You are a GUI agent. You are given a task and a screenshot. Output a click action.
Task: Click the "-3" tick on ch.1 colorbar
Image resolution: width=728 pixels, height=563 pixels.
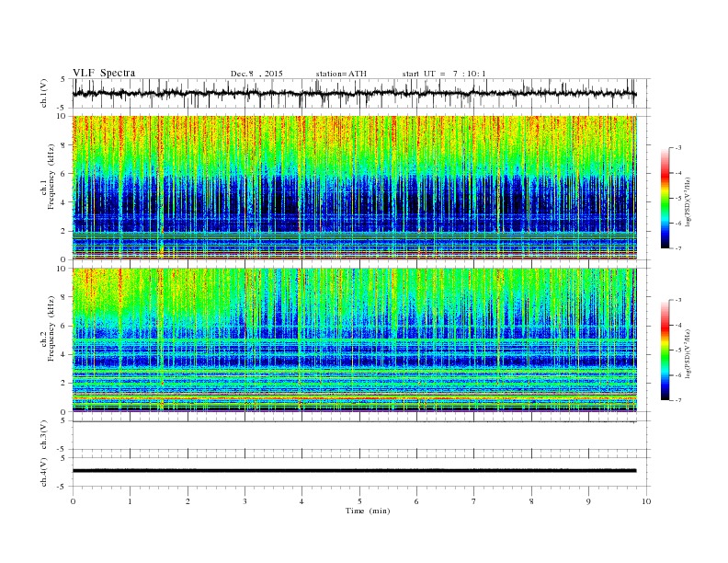click(x=678, y=148)
